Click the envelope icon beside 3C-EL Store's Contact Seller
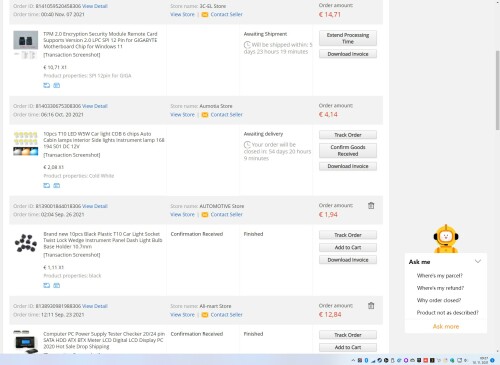This screenshot has height=365, width=500. [x=205, y=15]
